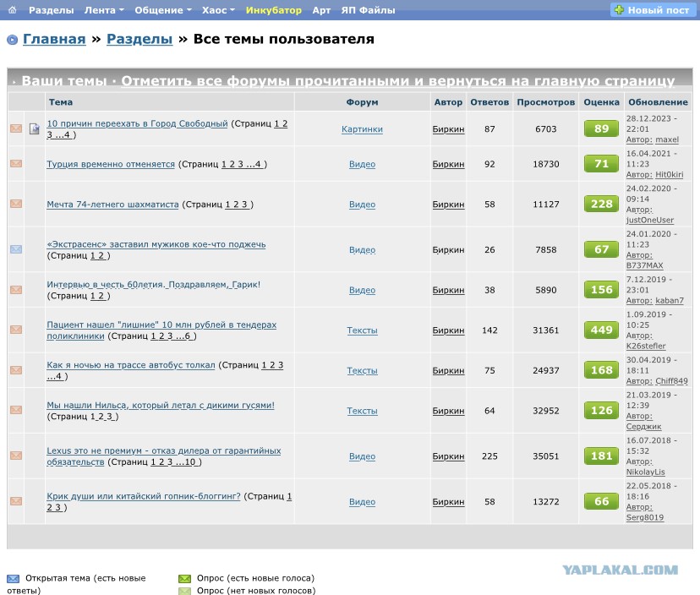Screen dimensions: 700x595
Task: Click the envelope icon for Пациент нашел лишние
Action: coord(16,330)
